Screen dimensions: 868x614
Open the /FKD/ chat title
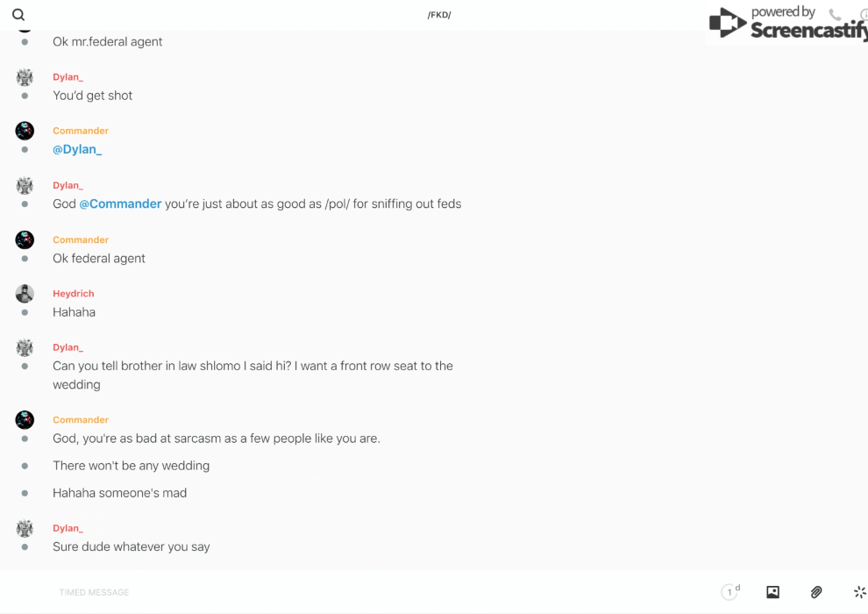pyautogui.click(x=439, y=15)
